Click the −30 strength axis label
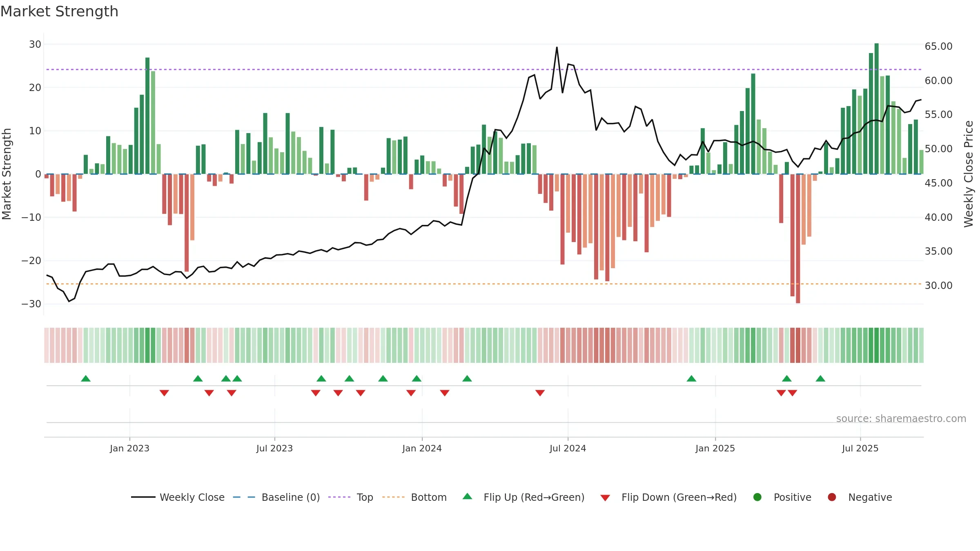 click(x=31, y=304)
